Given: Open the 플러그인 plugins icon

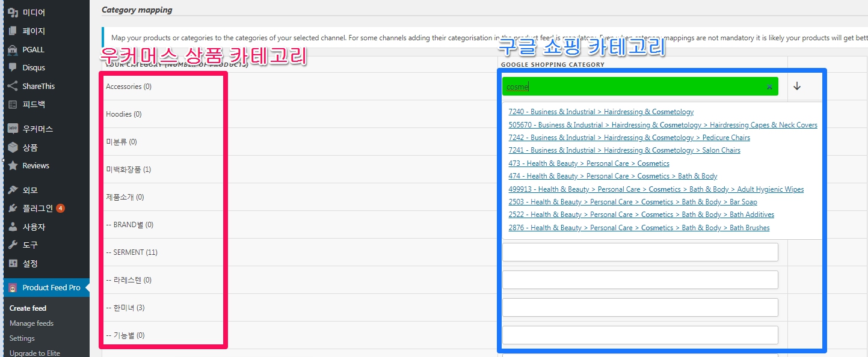Looking at the screenshot, I should click(x=13, y=209).
